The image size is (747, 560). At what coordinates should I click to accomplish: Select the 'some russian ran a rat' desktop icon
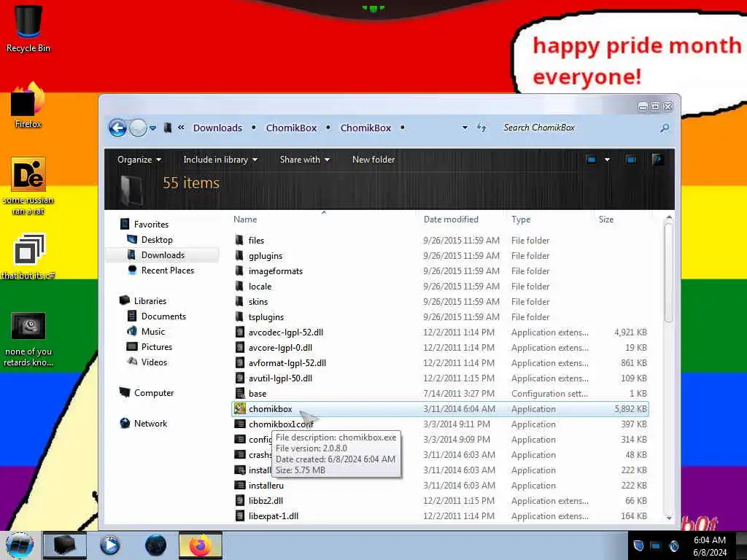[28, 186]
